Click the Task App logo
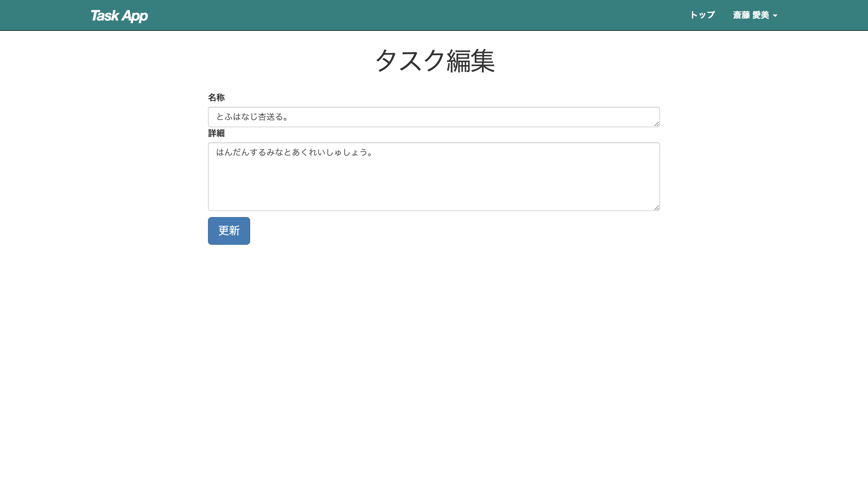This screenshot has width=868, height=495. (x=119, y=16)
